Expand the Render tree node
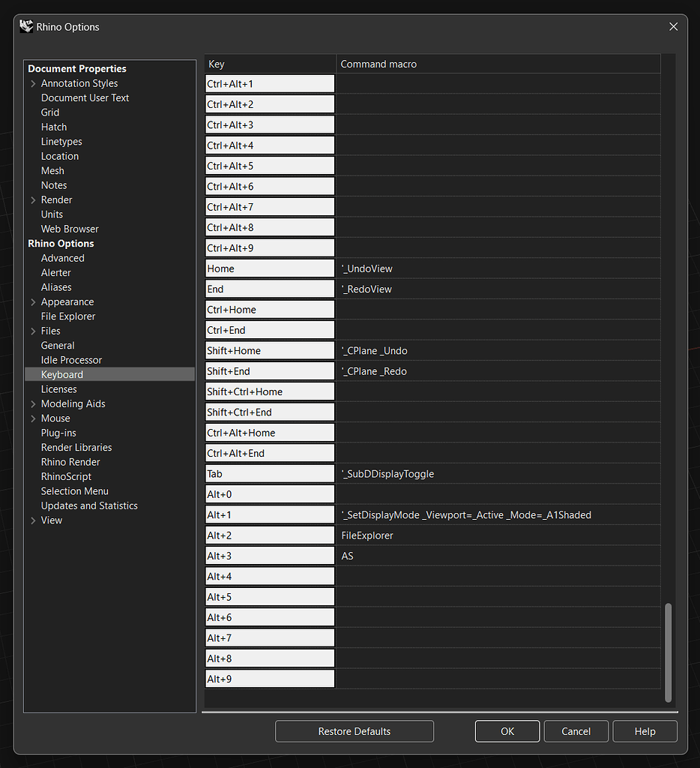Viewport: 700px width, 768px height. click(33, 200)
